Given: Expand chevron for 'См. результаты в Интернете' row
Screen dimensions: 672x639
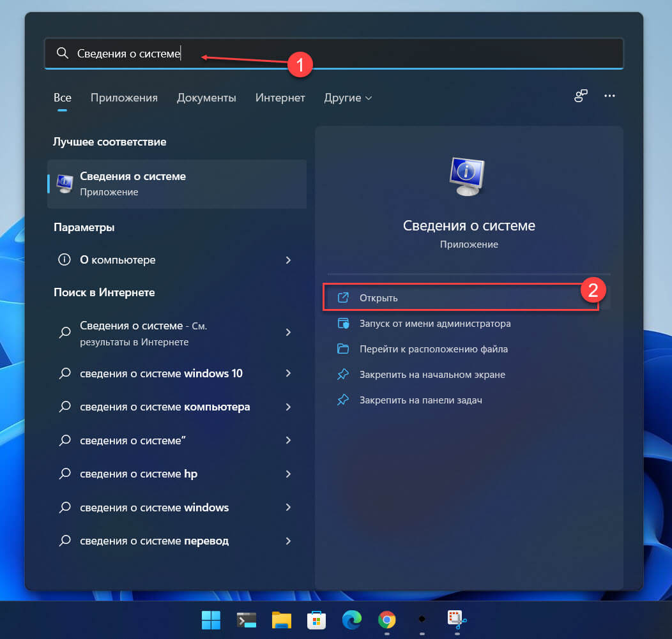Looking at the screenshot, I should point(288,333).
